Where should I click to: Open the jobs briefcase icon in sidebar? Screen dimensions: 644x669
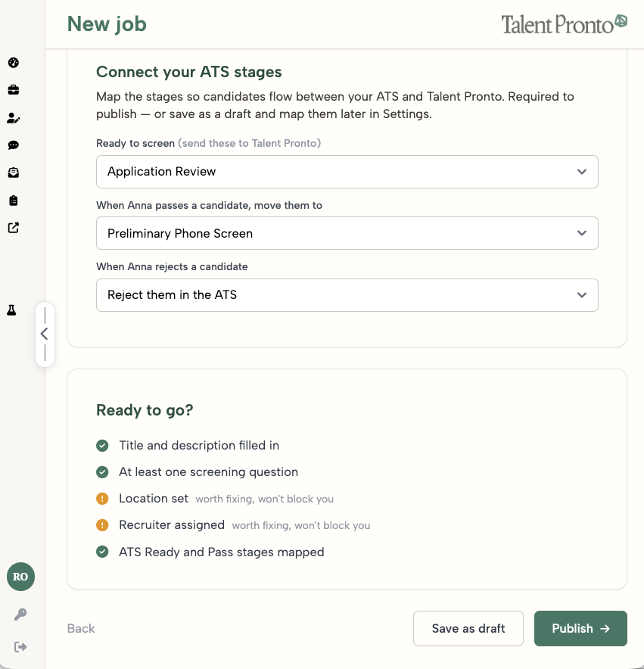[13, 90]
